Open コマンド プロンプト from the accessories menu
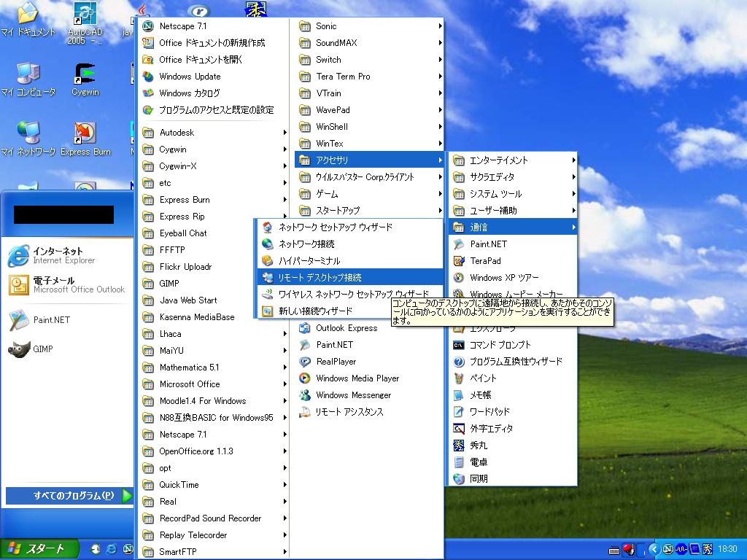This screenshot has height=560, width=747. click(513, 345)
